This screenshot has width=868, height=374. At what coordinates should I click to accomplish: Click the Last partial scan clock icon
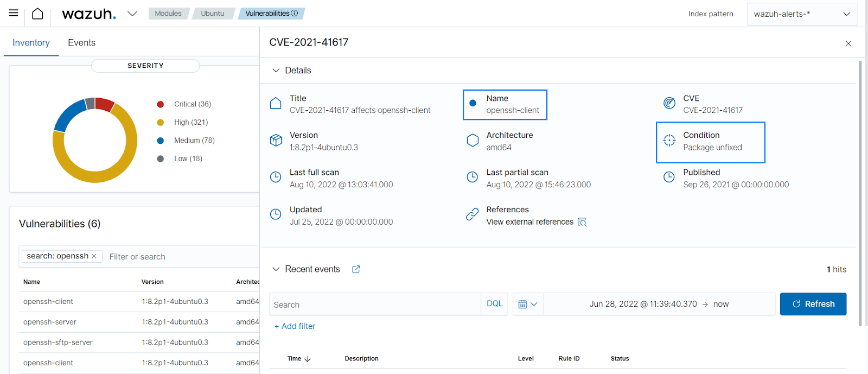(473, 177)
